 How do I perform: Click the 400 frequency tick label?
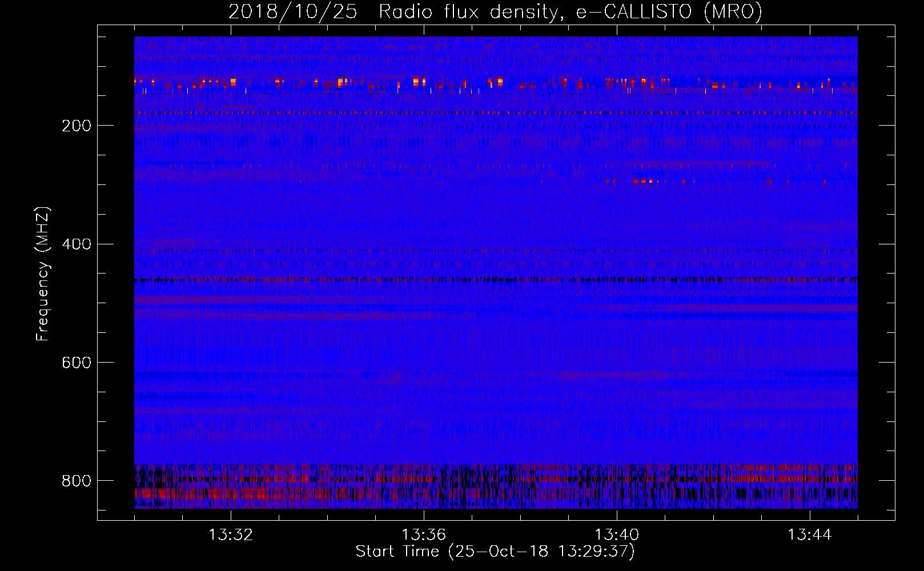76,244
